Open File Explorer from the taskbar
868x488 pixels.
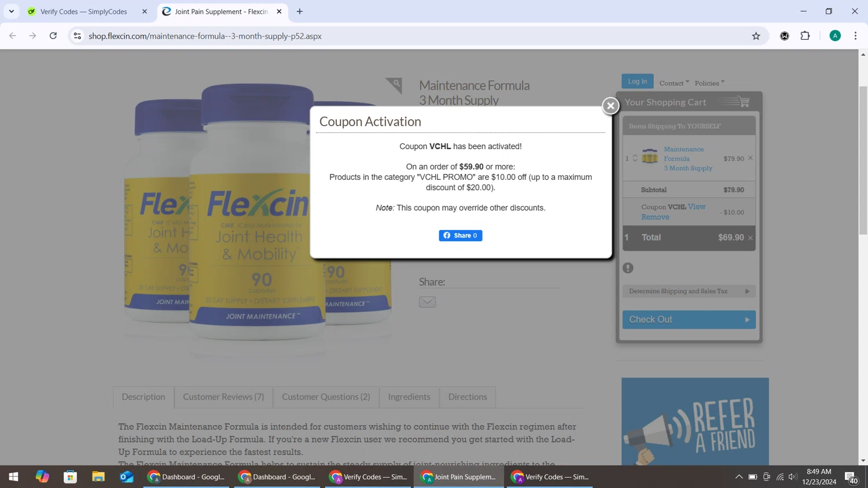(x=98, y=477)
